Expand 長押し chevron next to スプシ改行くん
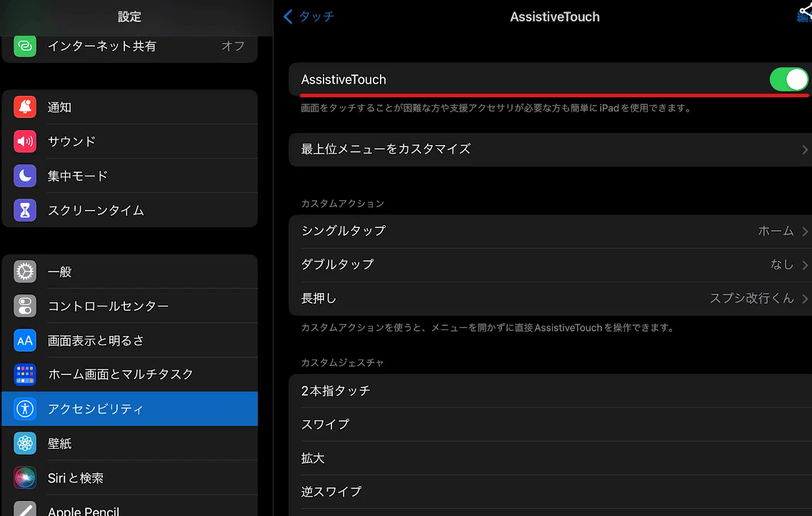 (805, 299)
